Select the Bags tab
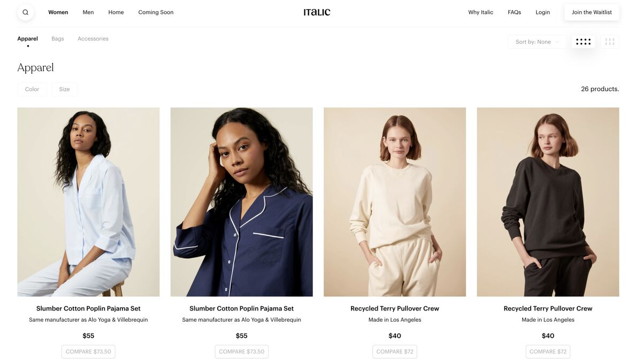 click(58, 38)
